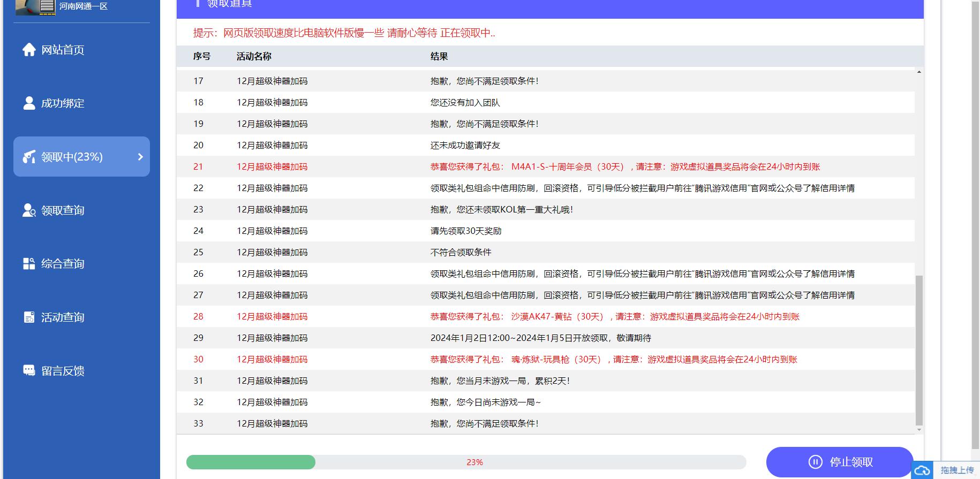
Task: Expand the chevron arrow on 领取中 item
Action: pos(140,157)
